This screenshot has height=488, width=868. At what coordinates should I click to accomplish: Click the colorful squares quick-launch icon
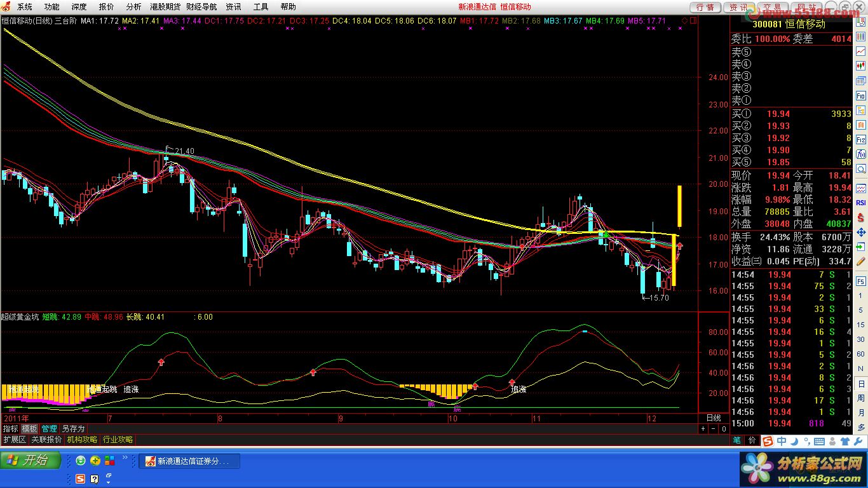110,460
